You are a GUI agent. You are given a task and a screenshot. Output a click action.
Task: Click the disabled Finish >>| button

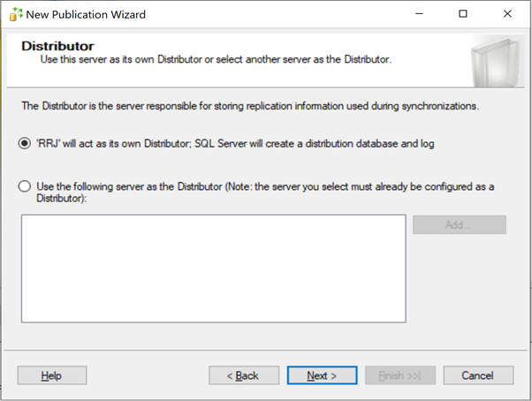[x=400, y=375]
